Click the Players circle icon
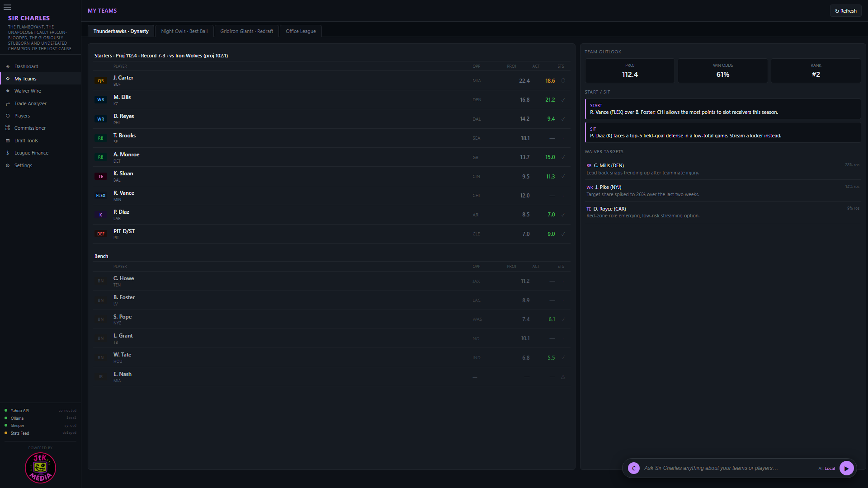The height and width of the screenshot is (488, 868). coord(8,116)
